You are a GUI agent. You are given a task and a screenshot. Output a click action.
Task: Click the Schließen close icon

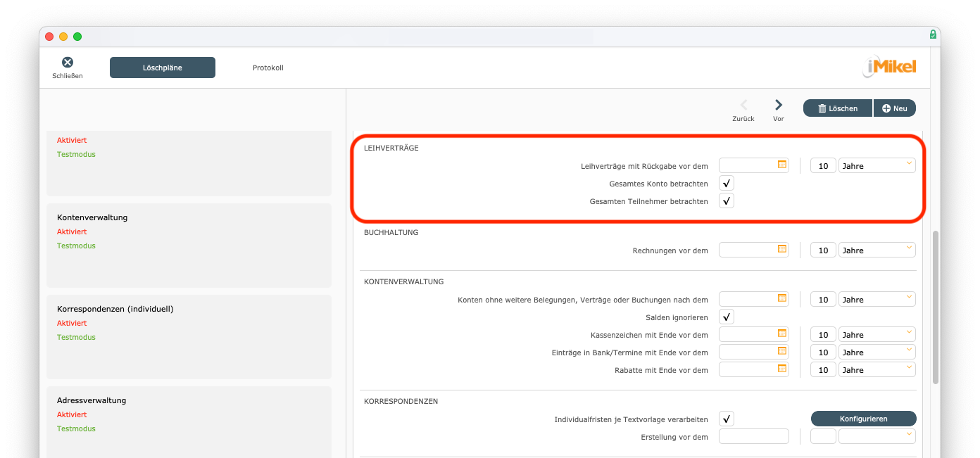pyautogui.click(x=67, y=63)
